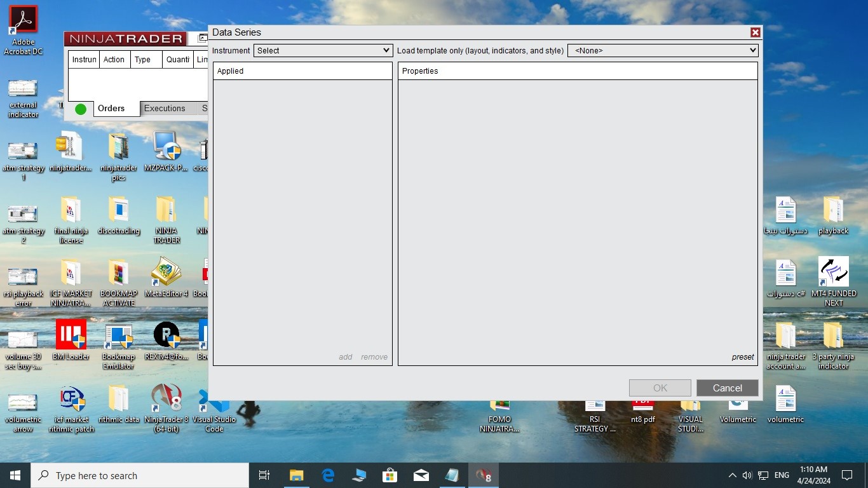868x488 pixels.
Task: Click the remove link under Applied
Action: tap(374, 357)
